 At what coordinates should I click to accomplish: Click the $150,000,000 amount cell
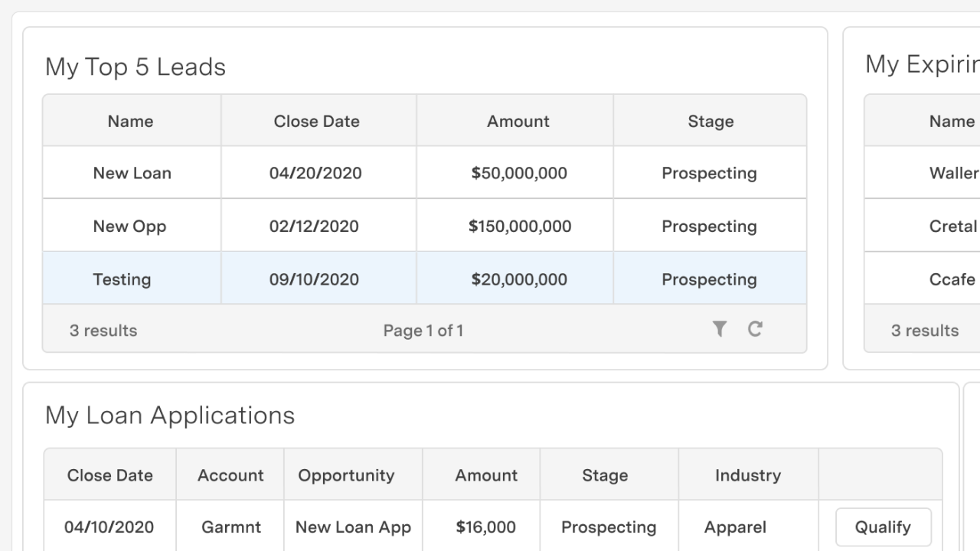coord(520,227)
